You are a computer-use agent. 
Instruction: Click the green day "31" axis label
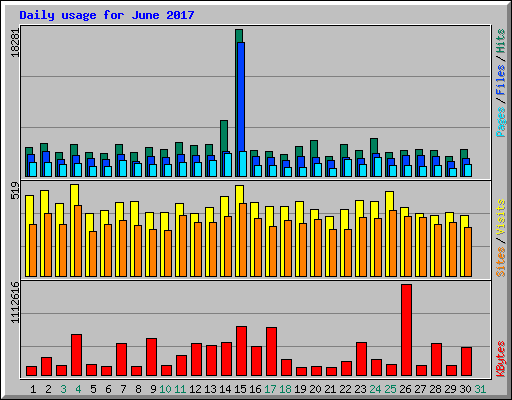click(480, 389)
